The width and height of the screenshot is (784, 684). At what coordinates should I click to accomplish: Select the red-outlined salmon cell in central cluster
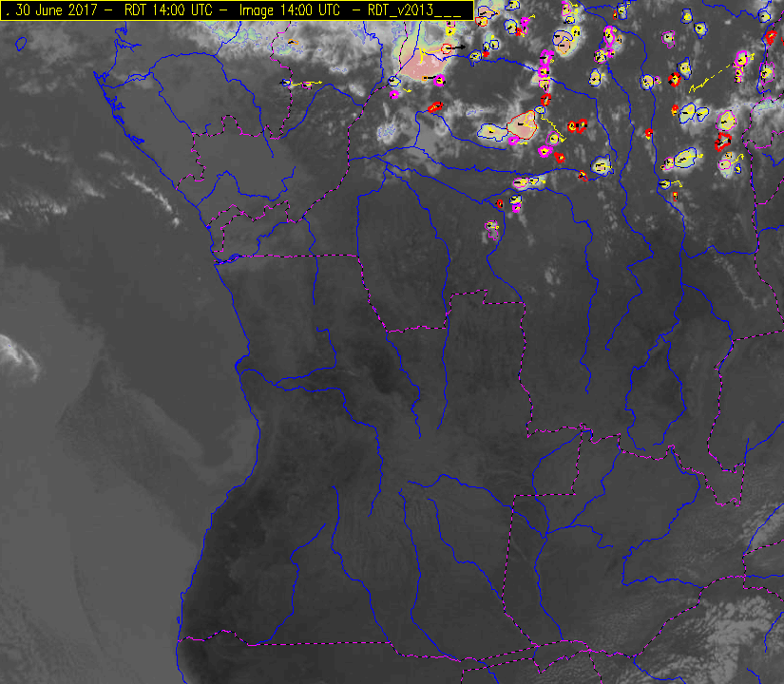524,124
